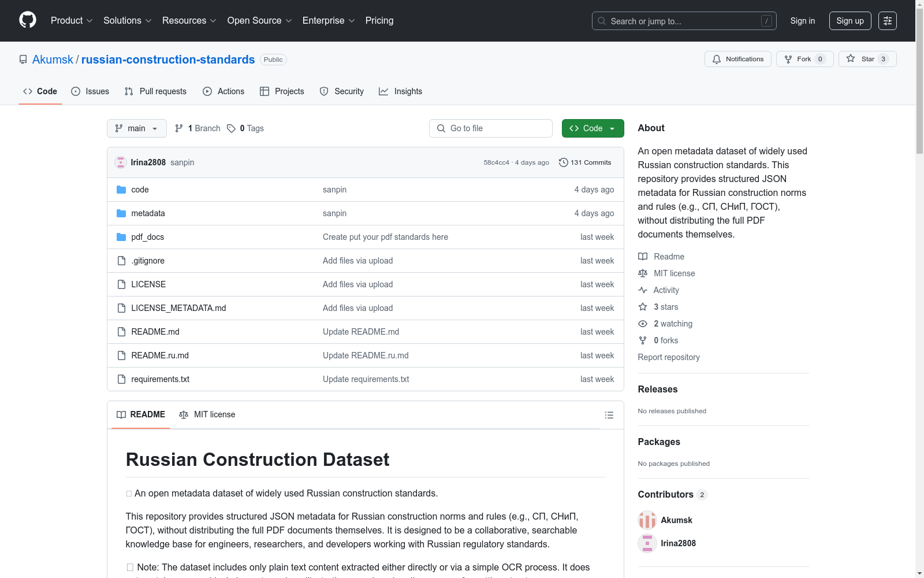Screen dimensions: 924x578
Task: Click the requirements.txt file icon
Action: coord(121,379)
